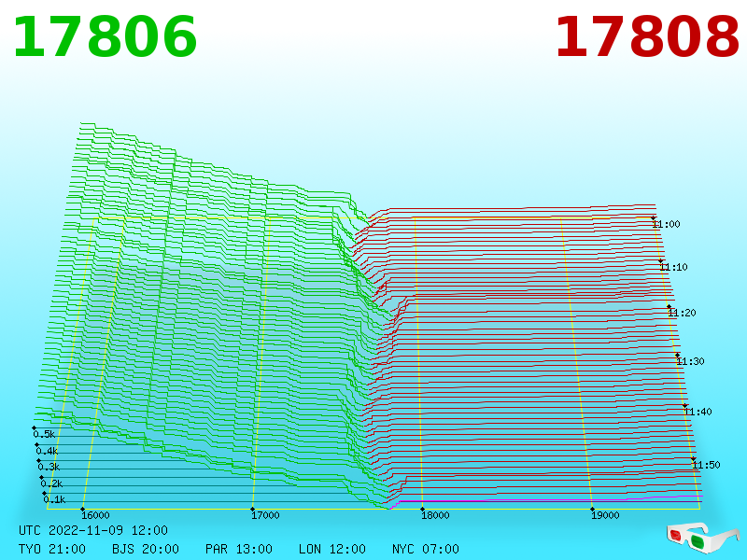The width and height of the screenshot is (747, 560).
Task: Click the red-green 3D glasses icon
Action: pos(703,538)
